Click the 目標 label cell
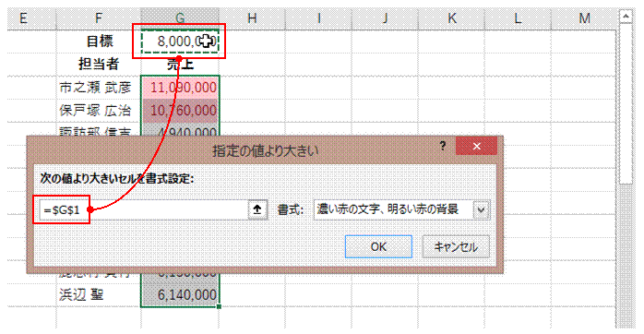The height and width of the screenshot is (334, 644). pos(99,42)
